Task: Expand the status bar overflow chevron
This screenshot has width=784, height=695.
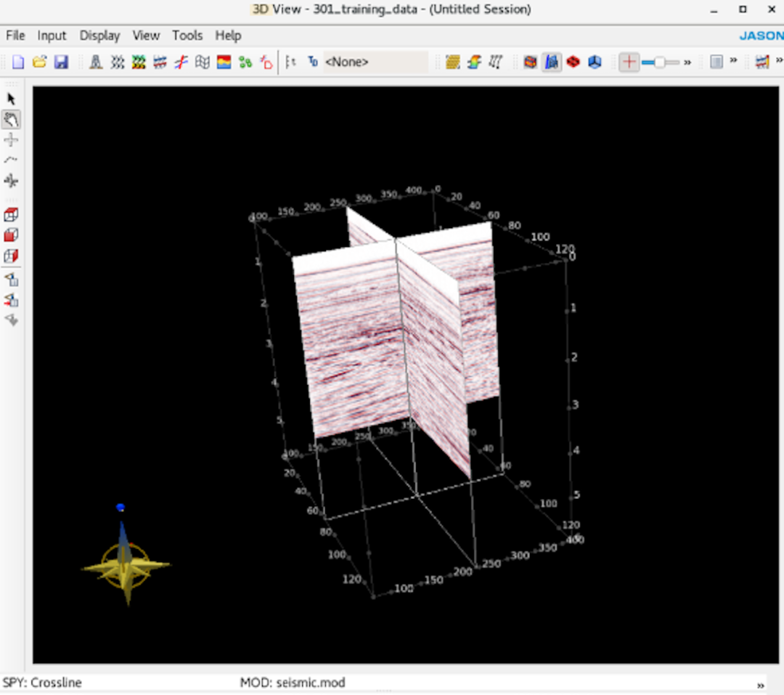Action: tap(760, 685)
